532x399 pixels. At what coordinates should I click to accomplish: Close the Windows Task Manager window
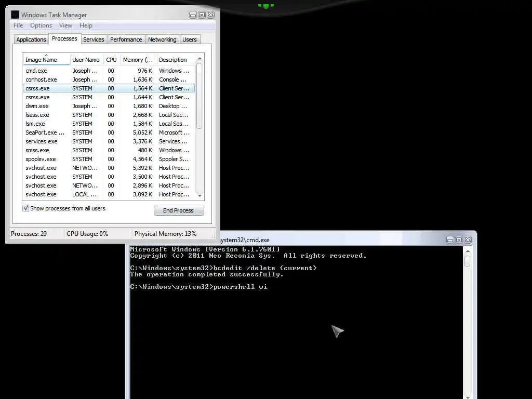click(x=211, y=15)
